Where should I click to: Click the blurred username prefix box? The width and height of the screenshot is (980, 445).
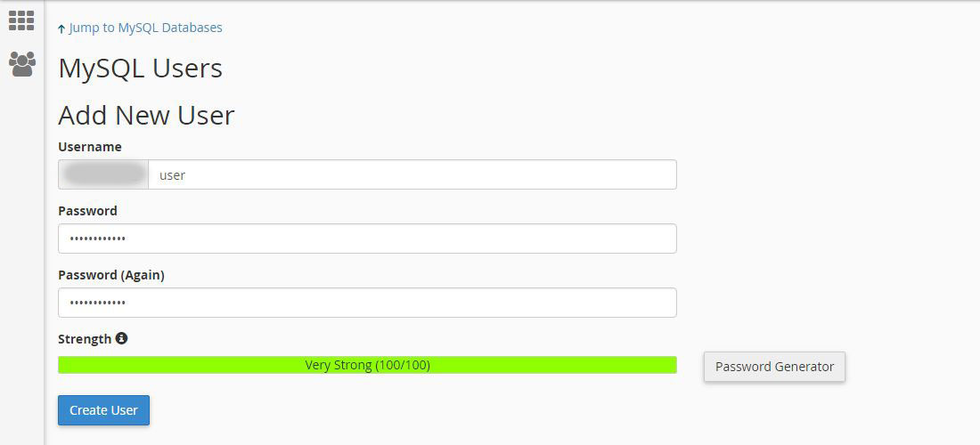pyautogui.click(x=103, y=174)
